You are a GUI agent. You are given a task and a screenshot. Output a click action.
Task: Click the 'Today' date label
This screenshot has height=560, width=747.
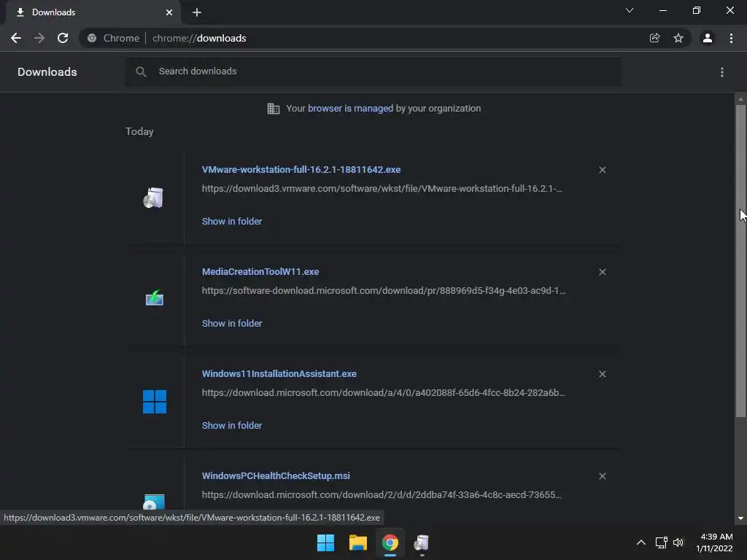[x=139, y=131]
